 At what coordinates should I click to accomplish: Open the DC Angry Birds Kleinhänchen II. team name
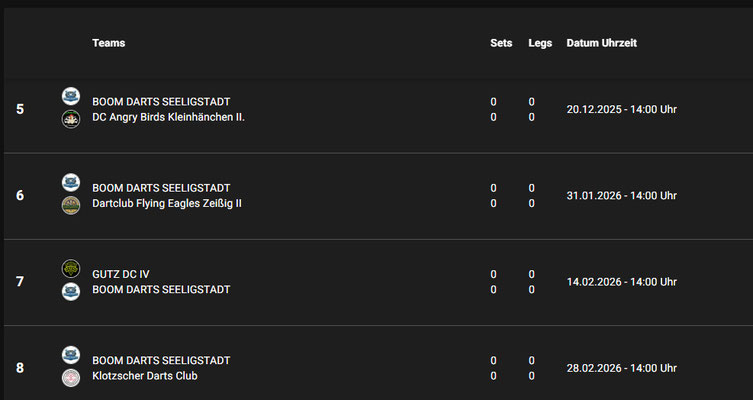tap(168, 117)
